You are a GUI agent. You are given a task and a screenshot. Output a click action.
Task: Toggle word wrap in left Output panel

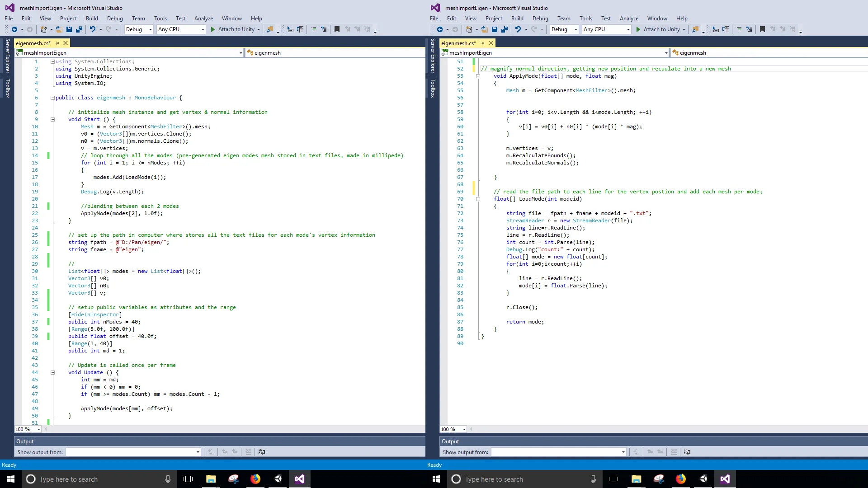tap(261, 452)
